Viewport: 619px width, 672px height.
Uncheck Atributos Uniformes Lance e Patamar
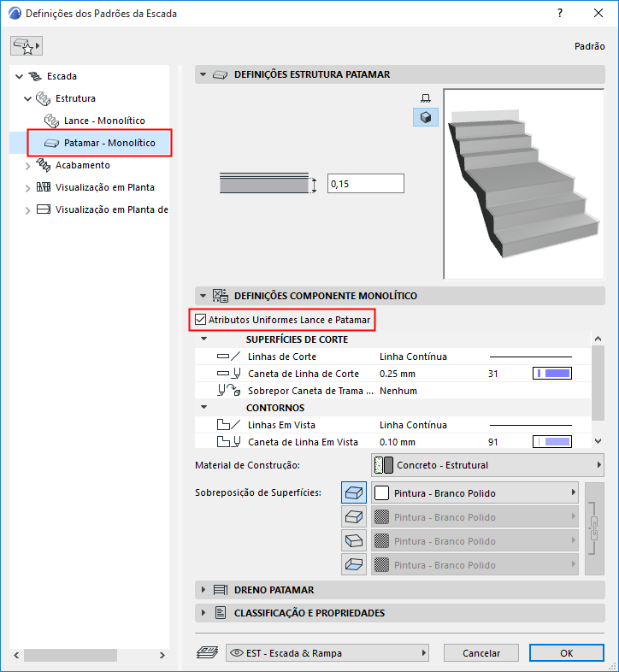(x=200, y=320)
